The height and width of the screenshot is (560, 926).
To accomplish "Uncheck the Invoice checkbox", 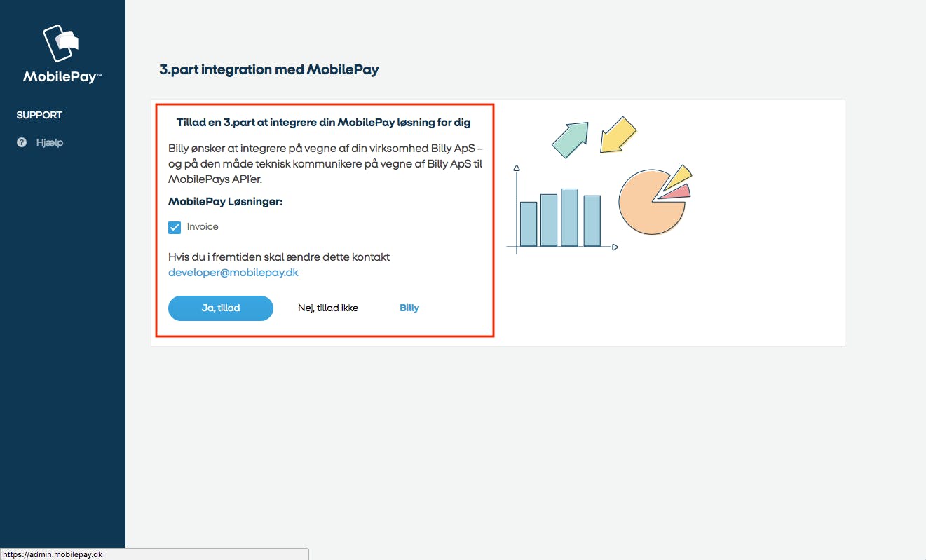I will click(175, 227).
